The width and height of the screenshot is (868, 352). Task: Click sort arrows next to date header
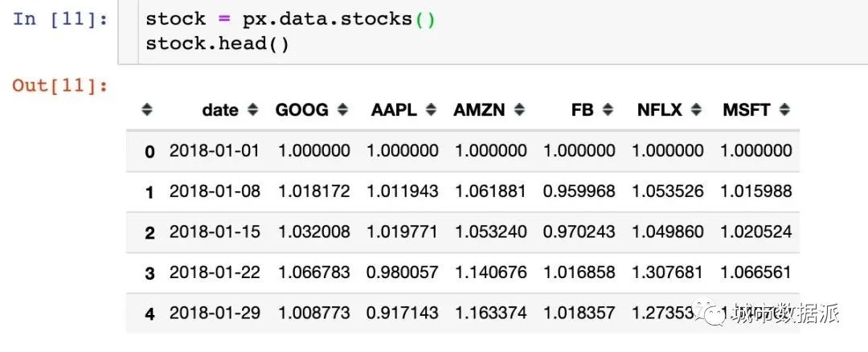pyautogui.click(x=253, y=110)
